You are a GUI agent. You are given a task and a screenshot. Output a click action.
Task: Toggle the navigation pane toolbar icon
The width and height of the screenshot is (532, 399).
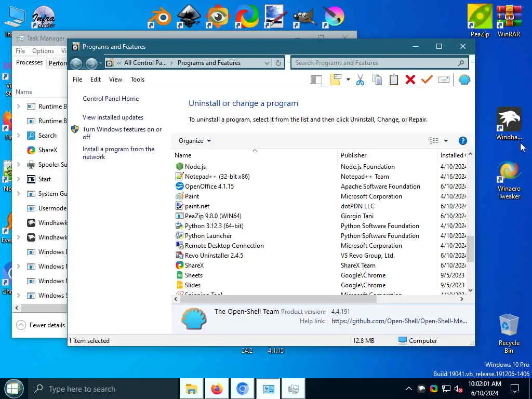(316, 79)
